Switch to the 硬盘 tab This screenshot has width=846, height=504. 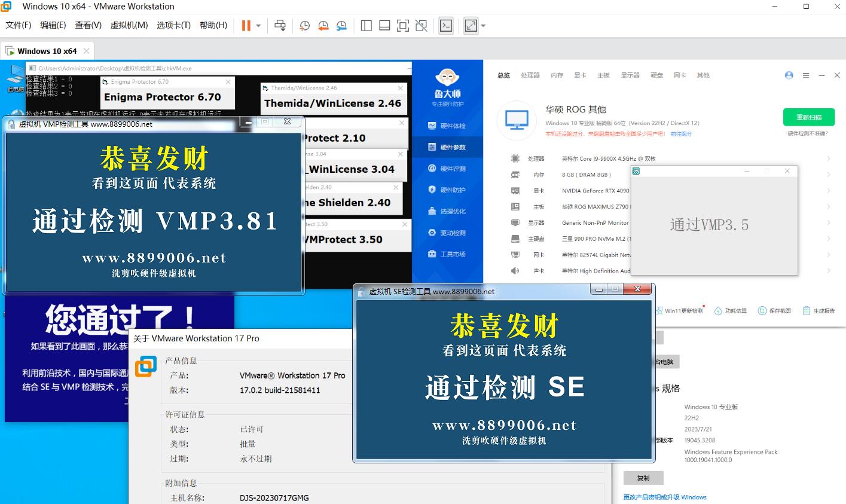pos(657,75)
